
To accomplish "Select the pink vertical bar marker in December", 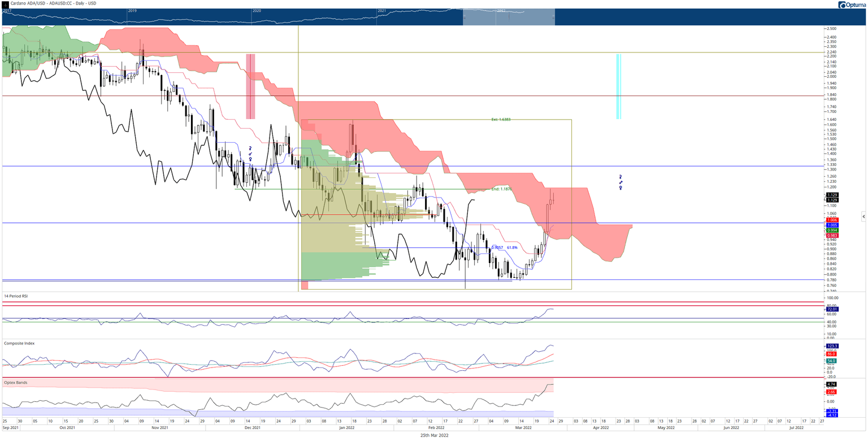I will [250, 86].
